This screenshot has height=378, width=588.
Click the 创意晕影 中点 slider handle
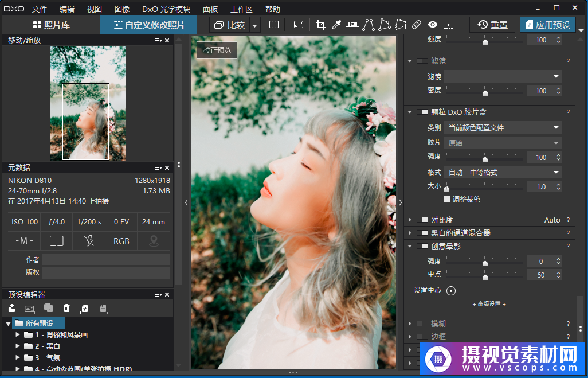coord(485,276)
